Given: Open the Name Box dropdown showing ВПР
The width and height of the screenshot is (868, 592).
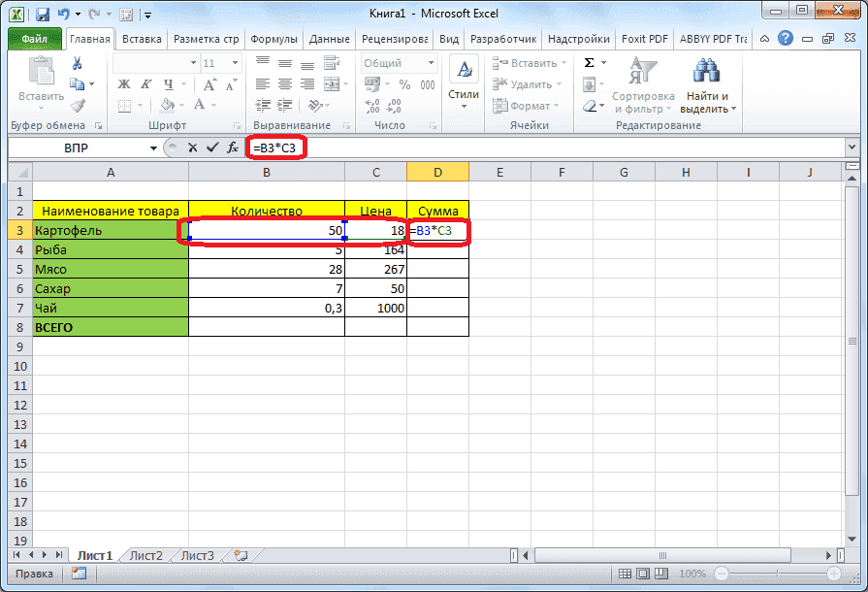Looking at the screenshot, I should tap(152, 148).
